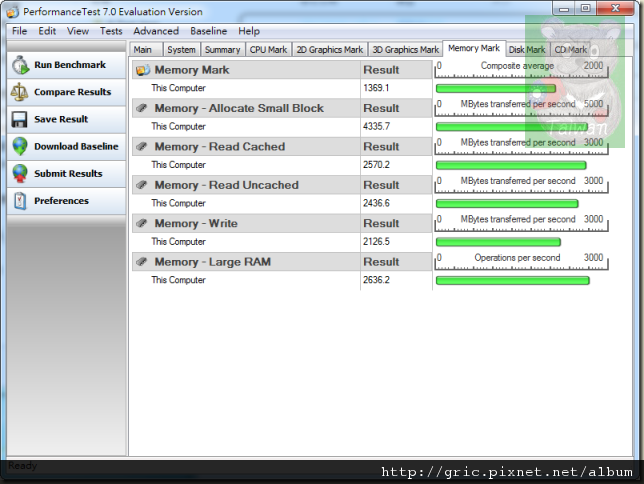Click the Memory Mark composite result bar

496,88
